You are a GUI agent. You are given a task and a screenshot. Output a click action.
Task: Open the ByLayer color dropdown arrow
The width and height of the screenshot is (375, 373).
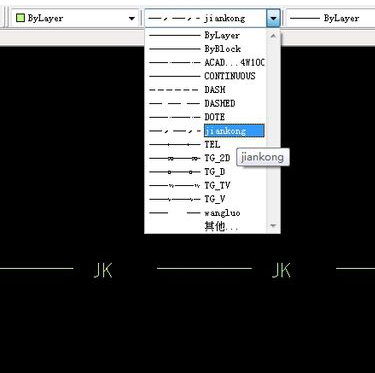pos(132,18)
